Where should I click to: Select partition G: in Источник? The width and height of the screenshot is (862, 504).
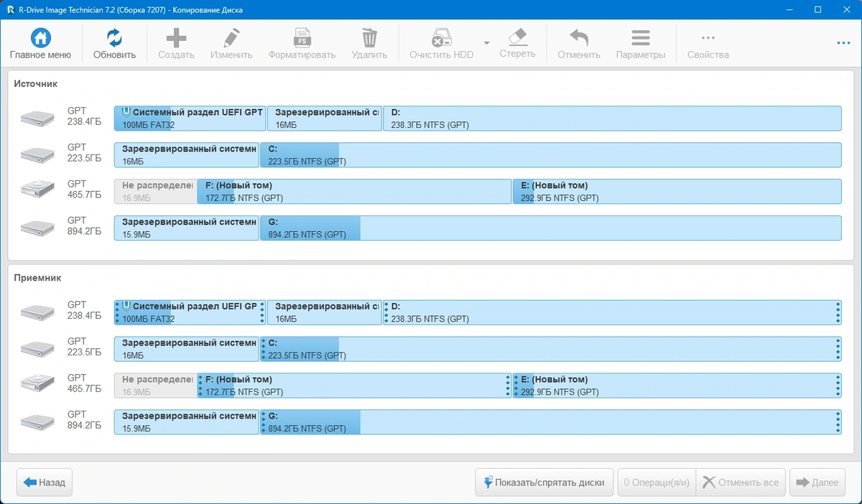(550, 228)
